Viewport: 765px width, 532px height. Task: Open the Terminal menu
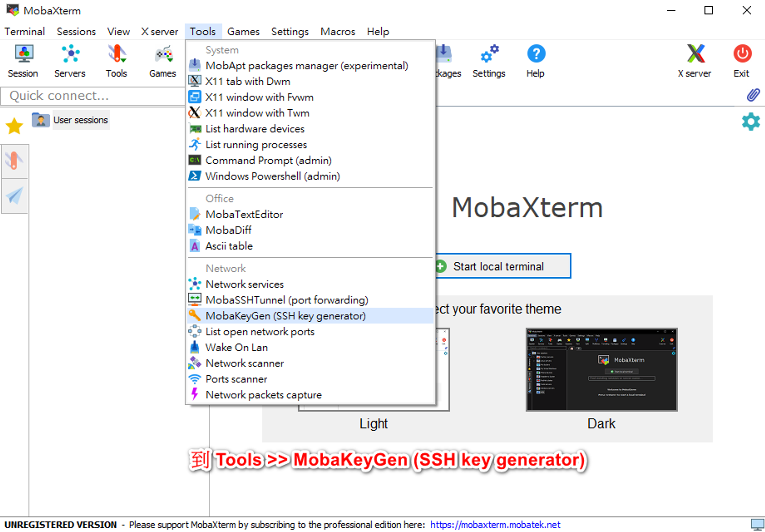point(25,32)
